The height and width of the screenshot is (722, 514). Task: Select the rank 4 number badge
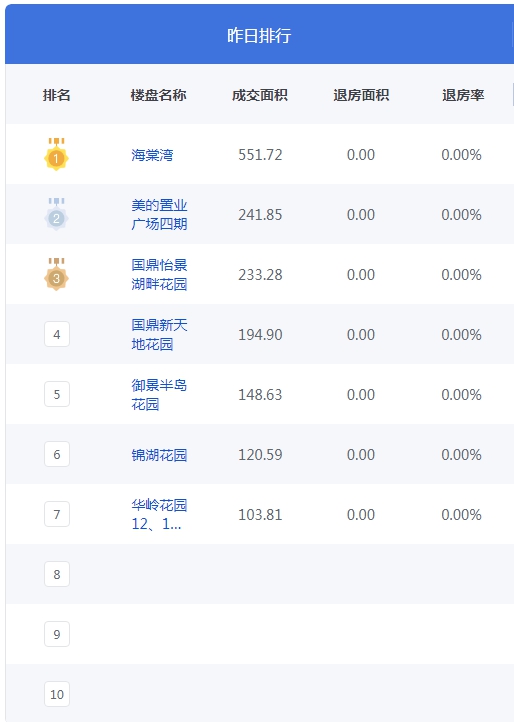57,334
